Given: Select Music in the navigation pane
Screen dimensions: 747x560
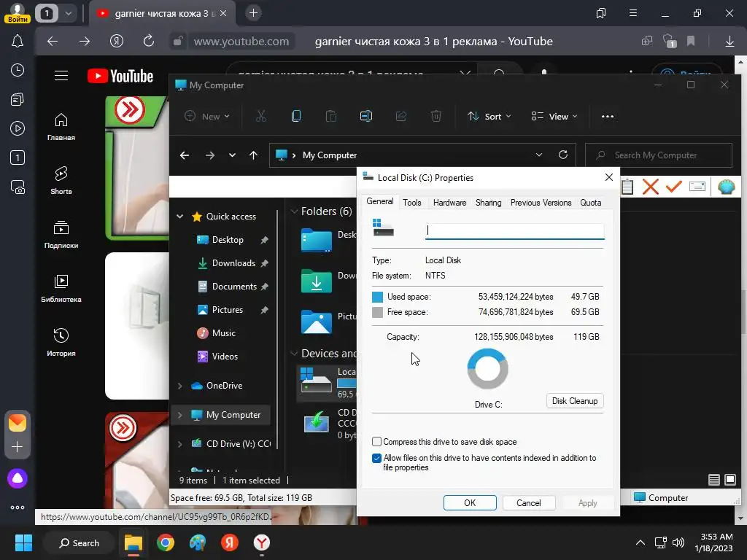Looking at the screenshot, I should coord(224,332).
